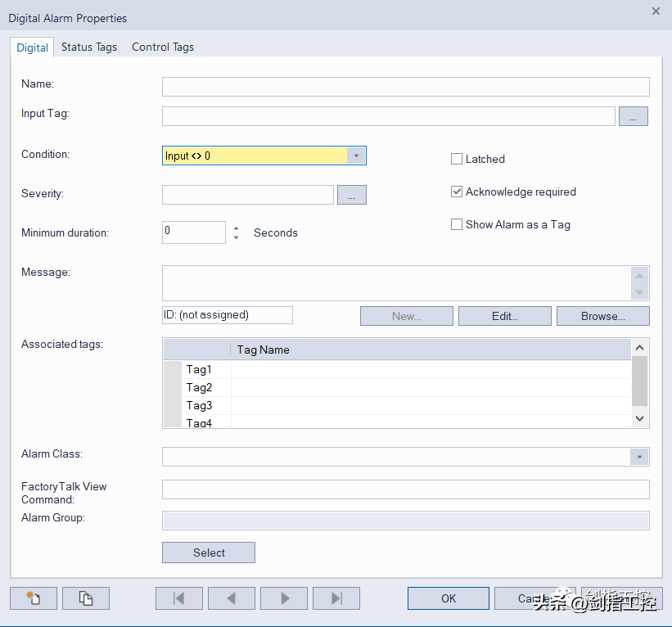
Task: Open the Condition dropdown list
Action: [356, 156]
